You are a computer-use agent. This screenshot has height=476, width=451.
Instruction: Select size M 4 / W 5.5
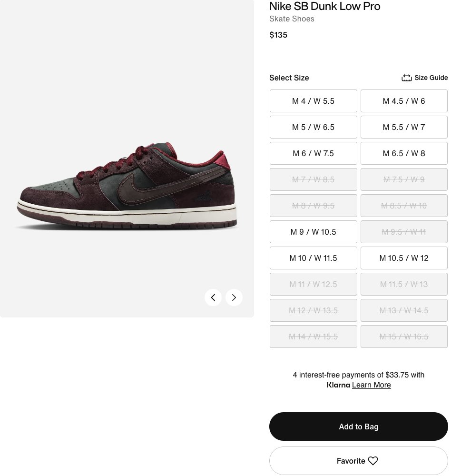pos(313,101)
